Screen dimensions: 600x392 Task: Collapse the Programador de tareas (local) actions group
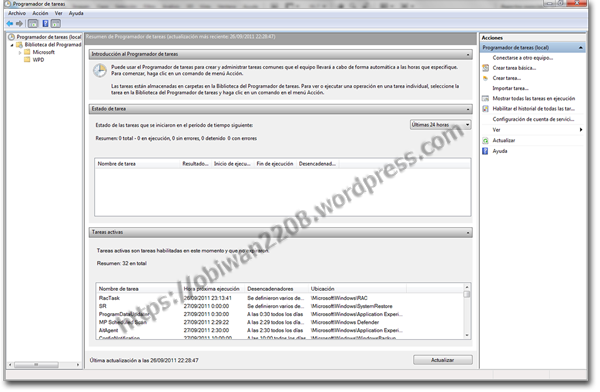pyautogui.click(x=580, y=48)
